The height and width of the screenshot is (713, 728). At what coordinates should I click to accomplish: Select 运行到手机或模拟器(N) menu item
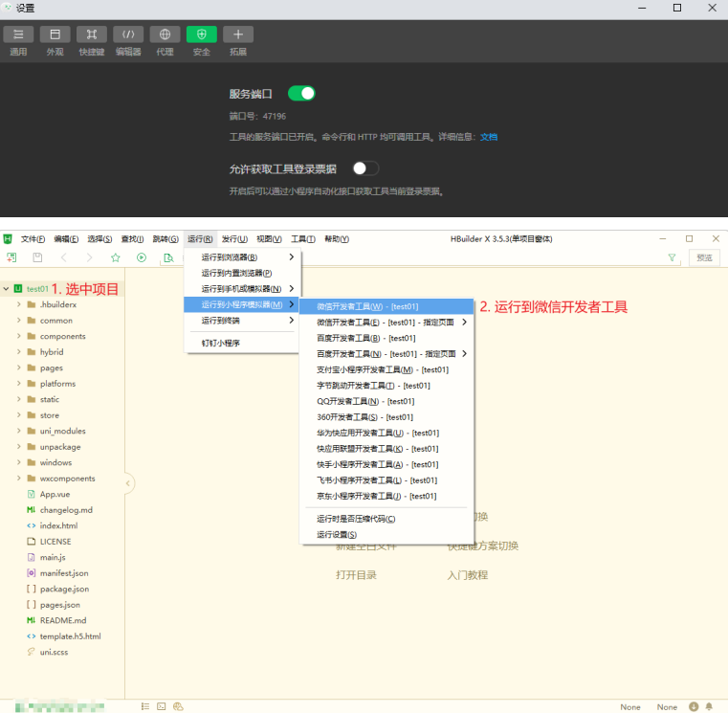[241, 289]
